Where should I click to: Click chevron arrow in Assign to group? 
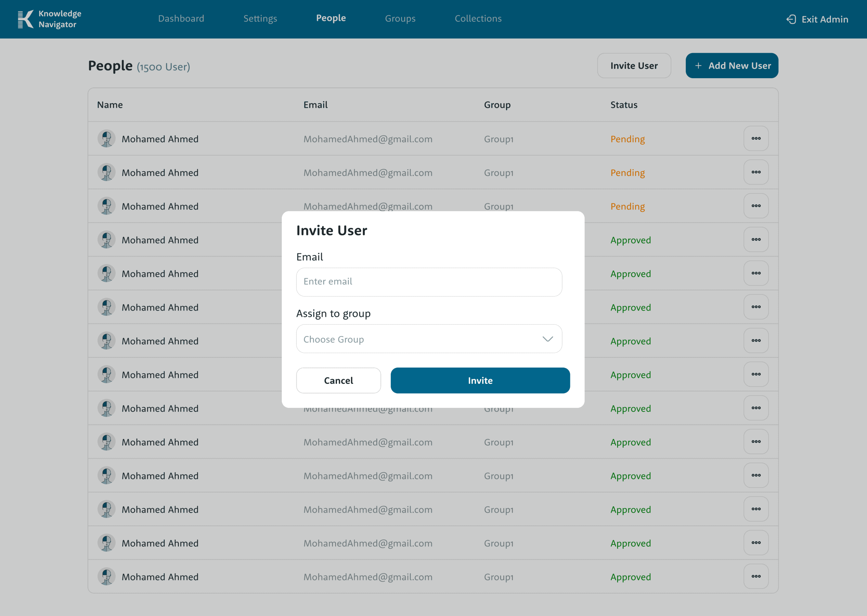(548, 339)
